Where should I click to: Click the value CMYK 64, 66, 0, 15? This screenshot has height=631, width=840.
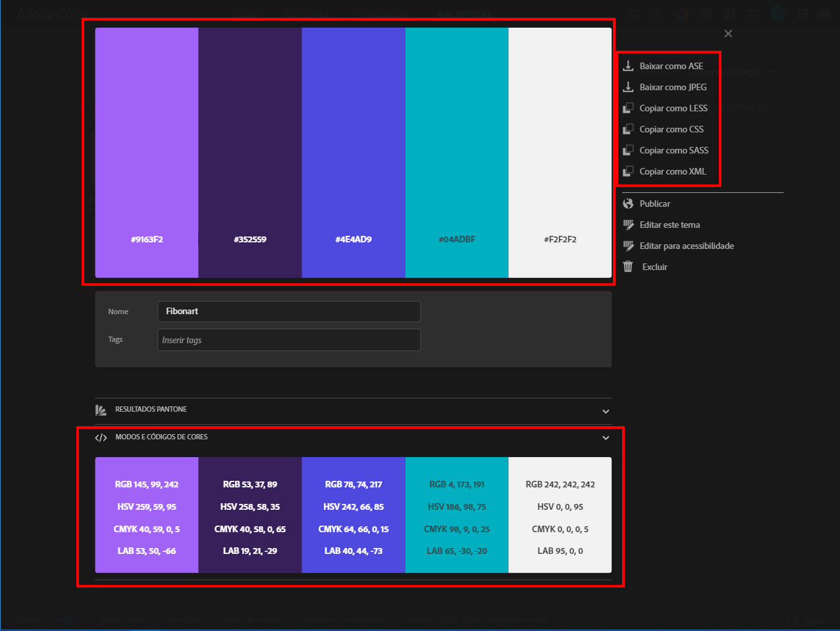point(354,529)
